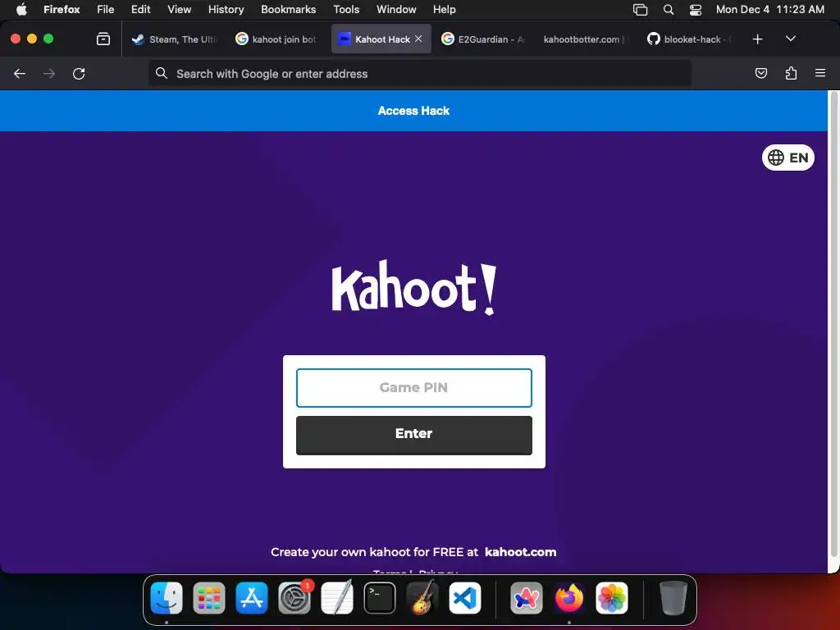Minimize the Firefox window yellow button

[32, 39]
